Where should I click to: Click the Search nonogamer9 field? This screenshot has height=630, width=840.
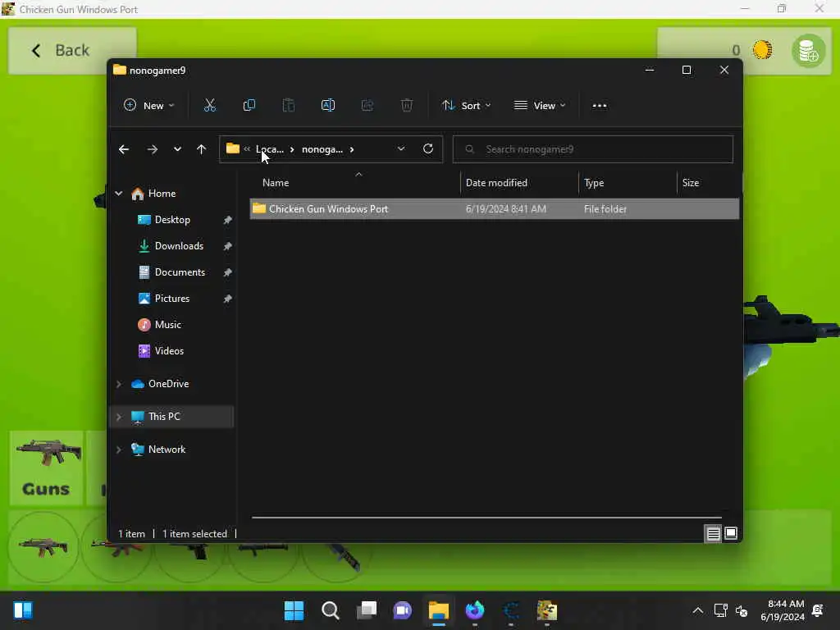[x=592, y=149]
